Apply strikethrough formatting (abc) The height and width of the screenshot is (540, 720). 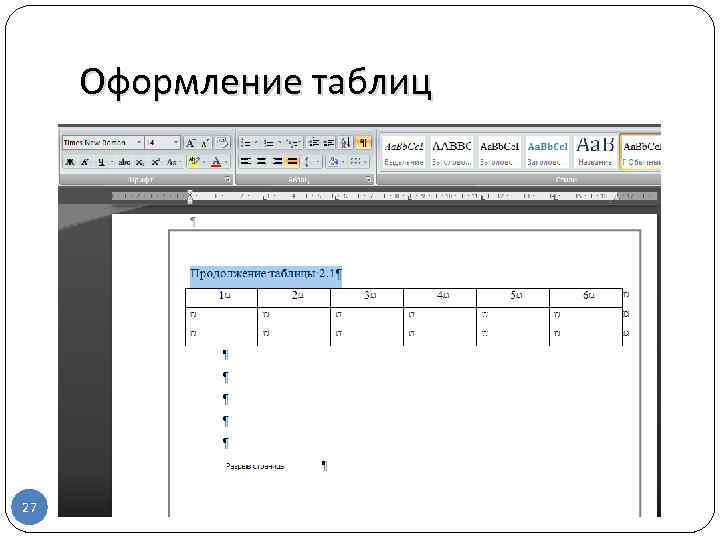pyautogui.click(x=124, y=162)
